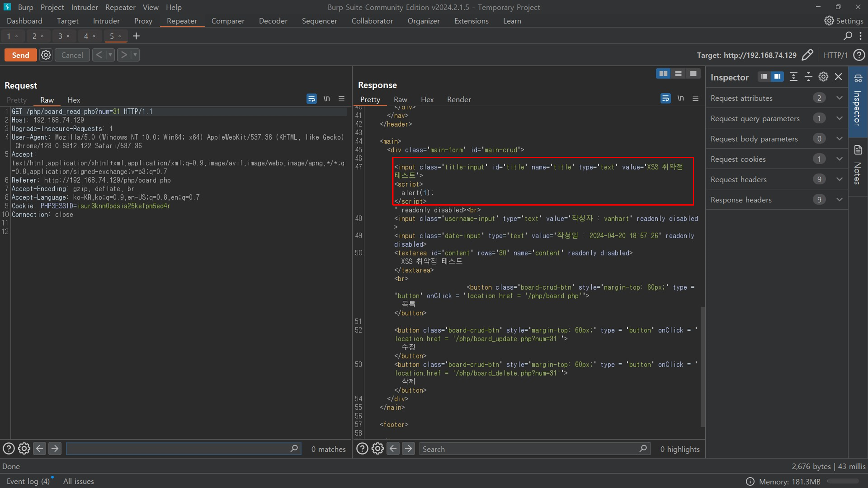Open Inspector settings gear
This screenshot has height=488, width=868.
pos(823,77)
